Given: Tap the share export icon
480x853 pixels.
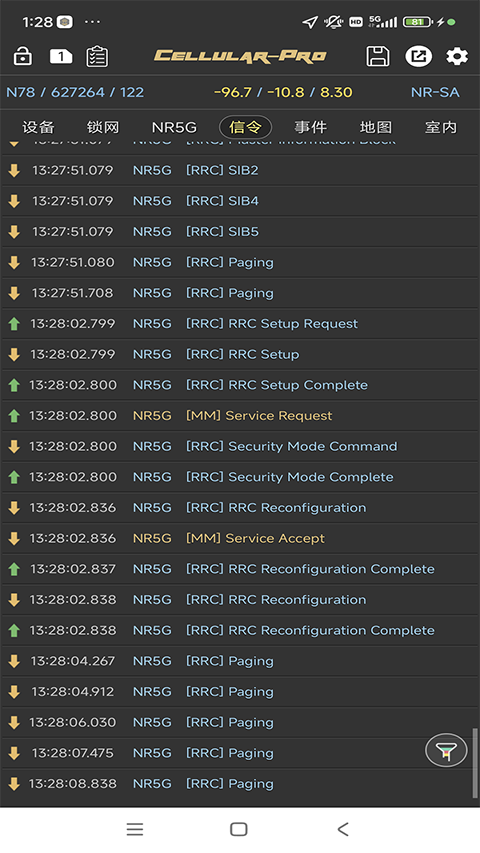Looking at the screenshot, I should click(419, 56).
